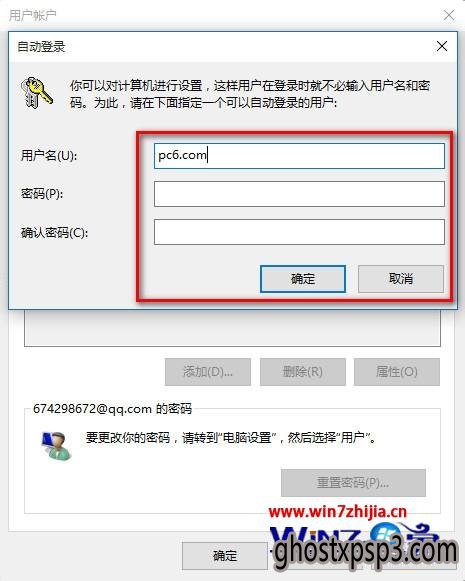This screenshot has height=581, width=465.
Task: Cancel auto-login with 取消 button
Action: (401, 279)
